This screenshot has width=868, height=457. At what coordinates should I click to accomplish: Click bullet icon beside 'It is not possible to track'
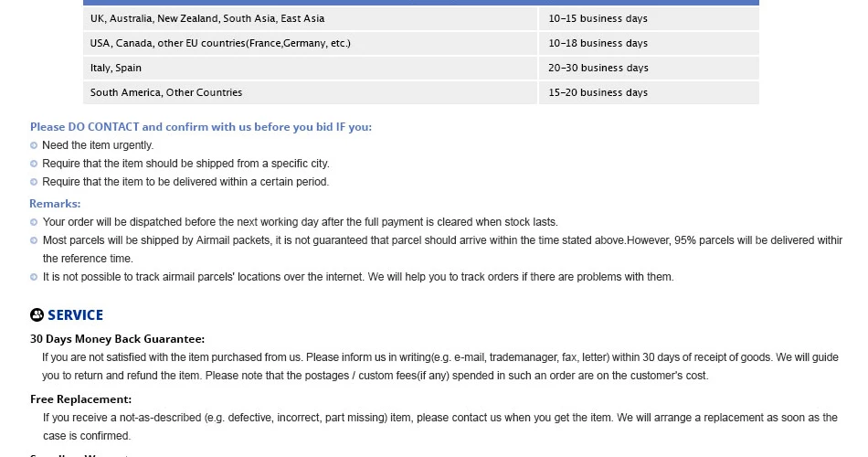pos(34,277)
